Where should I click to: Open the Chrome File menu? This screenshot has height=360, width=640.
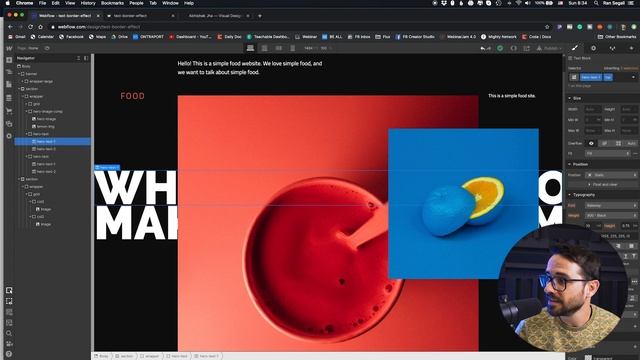[x=42, y=3]
